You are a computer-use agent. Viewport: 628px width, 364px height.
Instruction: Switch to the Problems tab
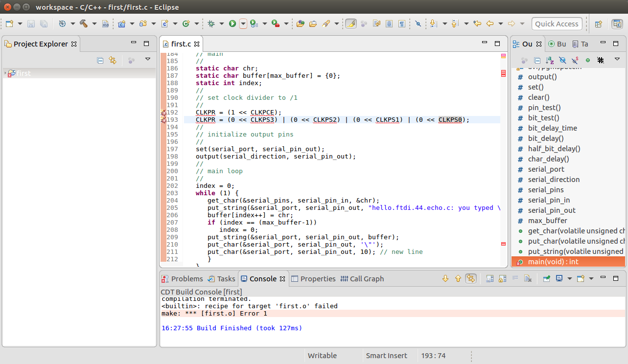tap(182, 279)
